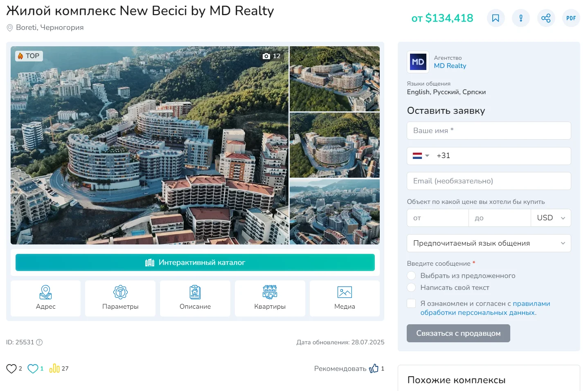Click the TOP flame badge
The image size is (588, 391).
[29, 56]
